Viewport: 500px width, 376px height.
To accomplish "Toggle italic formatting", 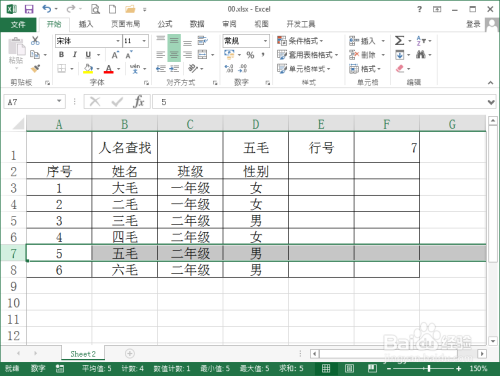I will tap(75, 55).
